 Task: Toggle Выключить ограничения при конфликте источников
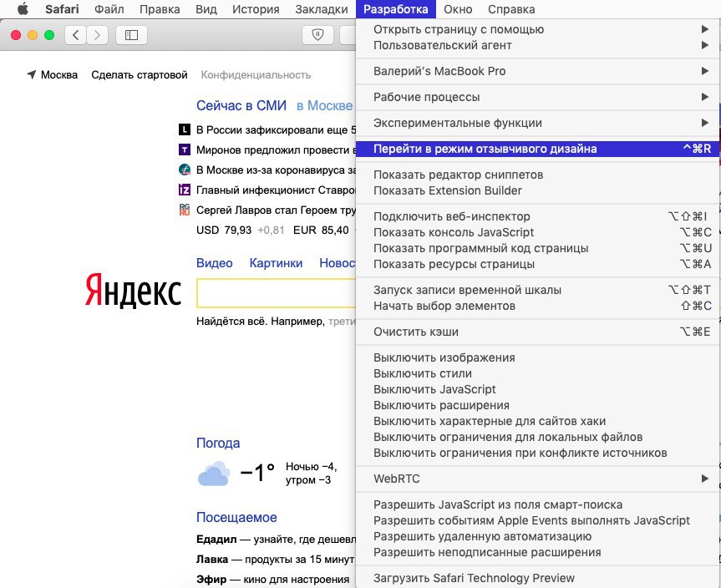pyautogui.click(x=537, y=453)
